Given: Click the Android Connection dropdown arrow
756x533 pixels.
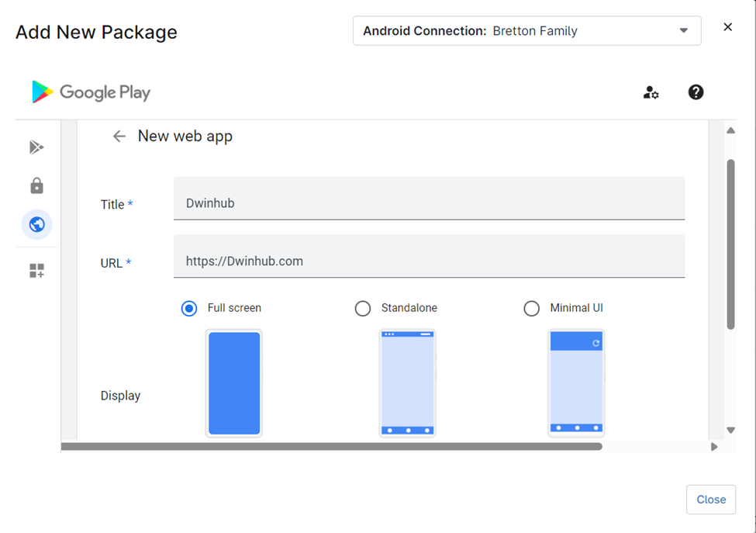Looking at the screenshot, I should pos(683,31).
